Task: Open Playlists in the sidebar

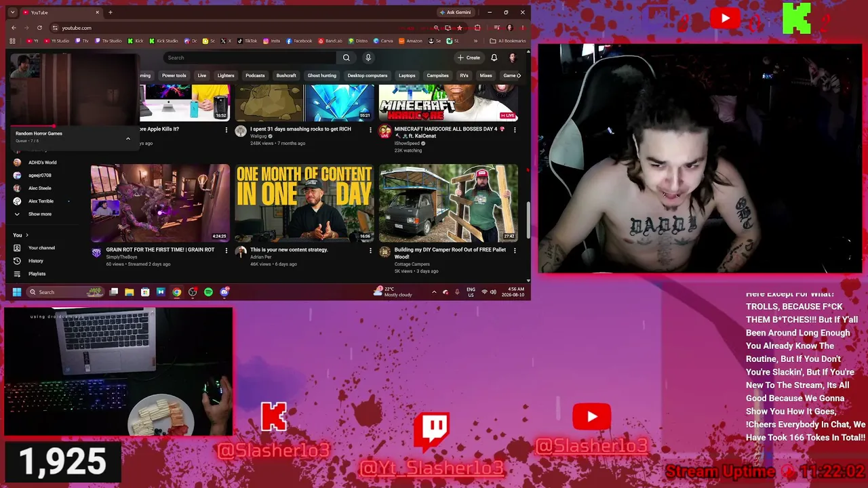Action: (37, 274)
